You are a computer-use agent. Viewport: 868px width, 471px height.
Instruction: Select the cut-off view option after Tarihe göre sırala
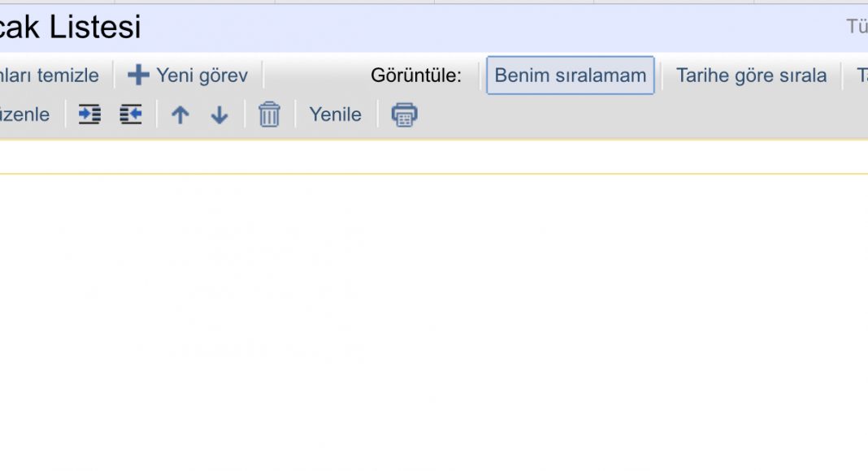point(861,76)
